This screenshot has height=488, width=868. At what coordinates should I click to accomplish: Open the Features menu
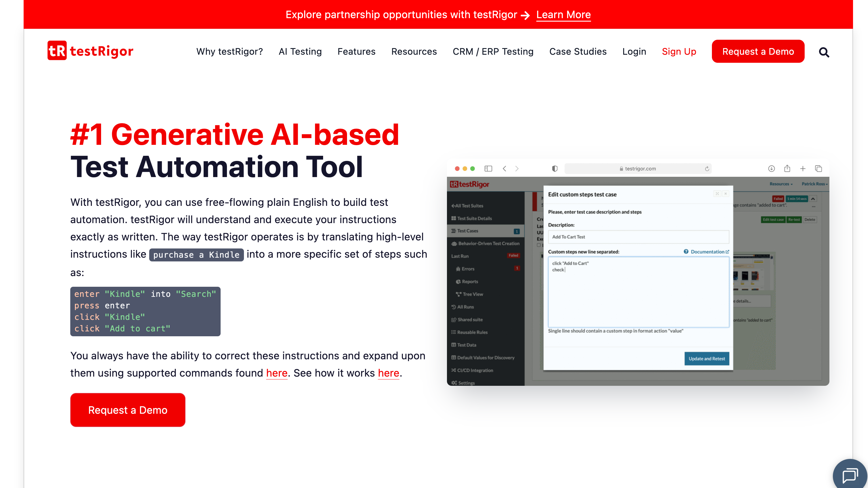(356, 52)
